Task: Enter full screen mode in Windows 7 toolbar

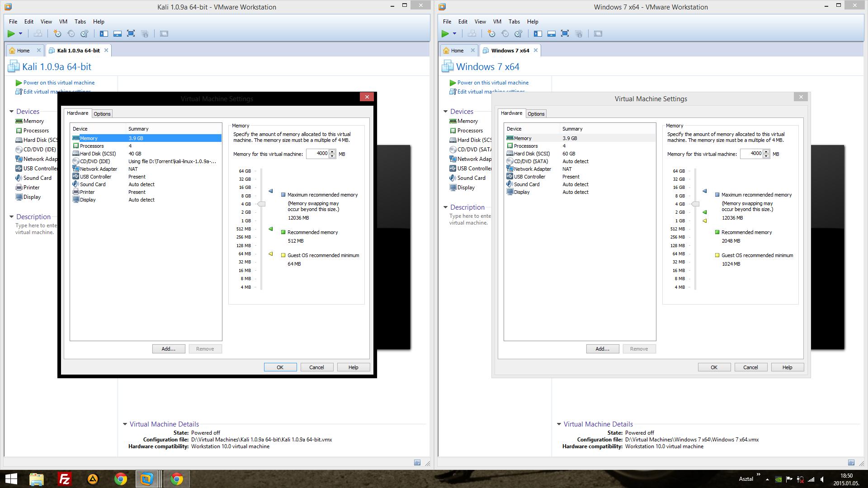Action: click(565, 33)
